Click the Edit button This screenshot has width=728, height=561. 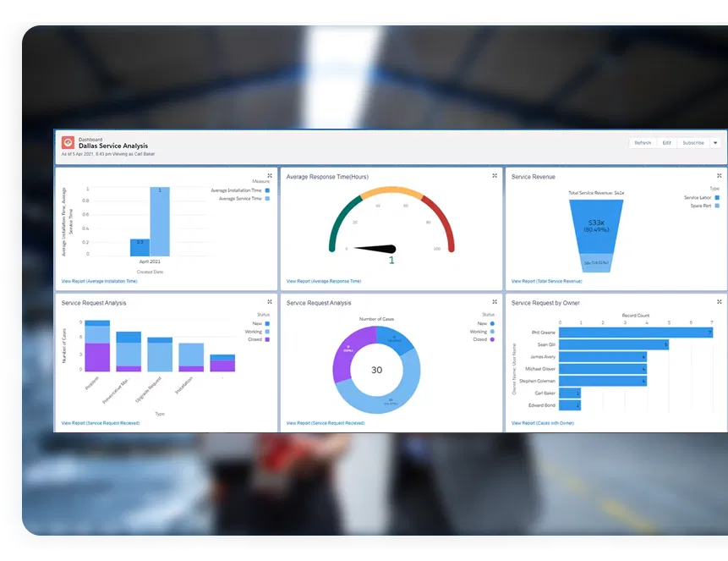[x=666, y=143]
